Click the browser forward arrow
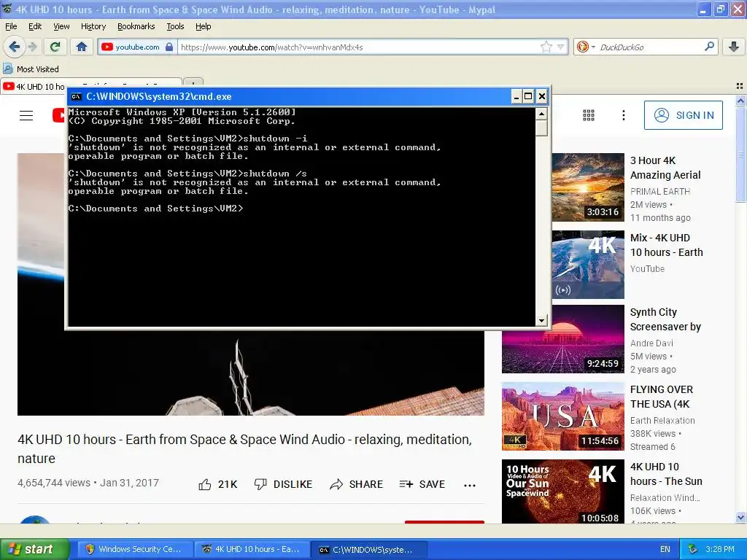The image size is (747, 560). 32,47
